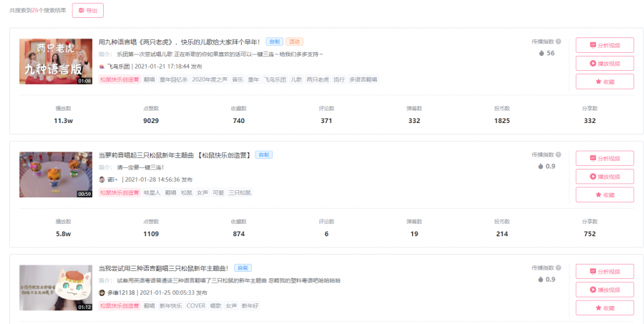Click the 2021-01-21 17:18:44 publish time
Screen dimensions: 644x324
[x=162, y=67]
